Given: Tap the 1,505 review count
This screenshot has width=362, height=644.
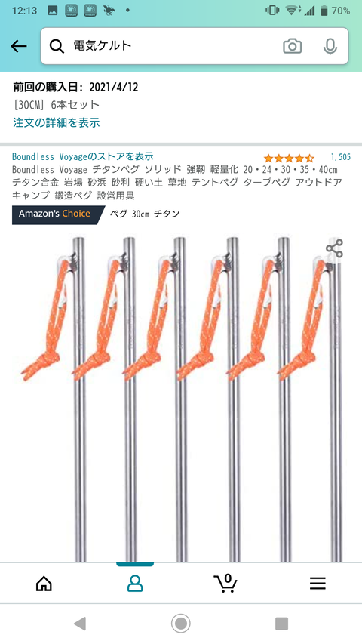Looking at the screenshot, I should click(x=341, y=157).
